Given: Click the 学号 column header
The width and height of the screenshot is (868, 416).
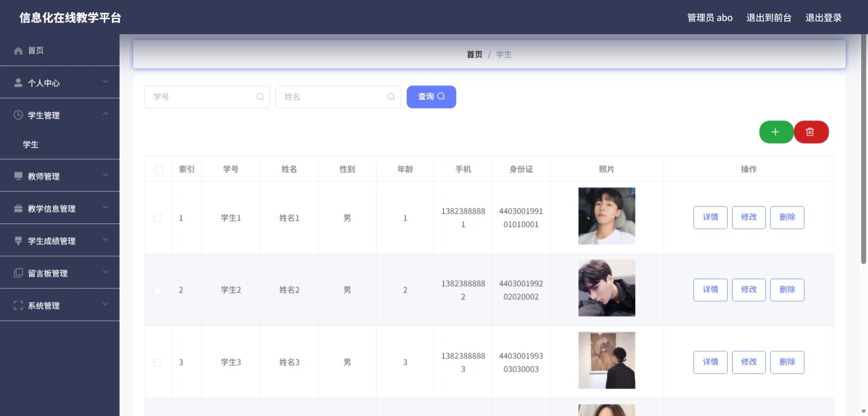Looking at the screenshot, I should pos(230,169).
